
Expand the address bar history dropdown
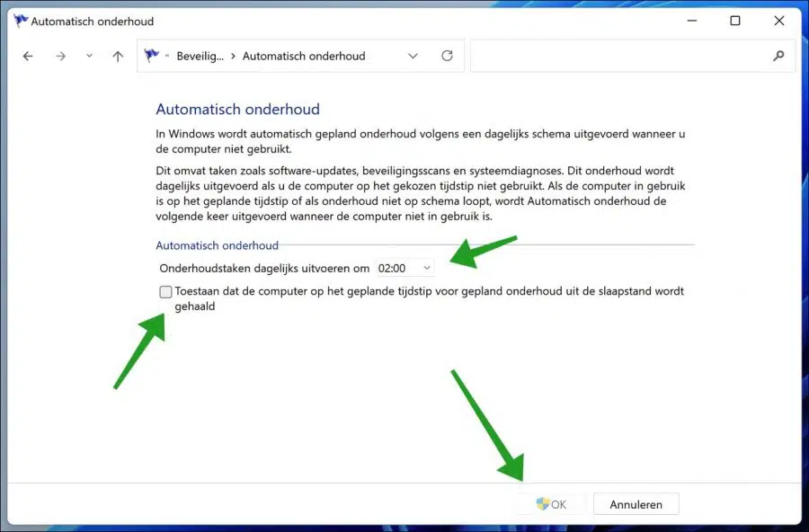click(413, 56)
